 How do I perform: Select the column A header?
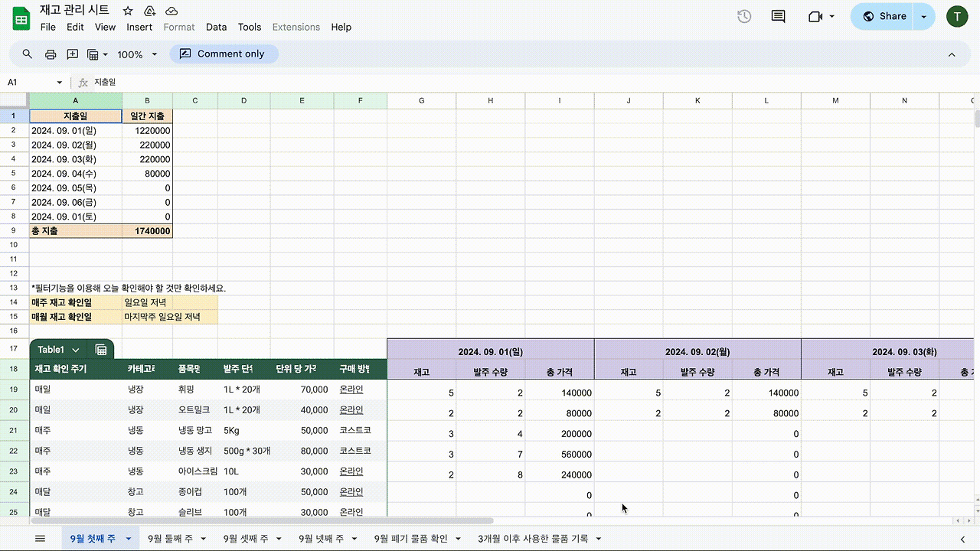click(x=76, y=101)
